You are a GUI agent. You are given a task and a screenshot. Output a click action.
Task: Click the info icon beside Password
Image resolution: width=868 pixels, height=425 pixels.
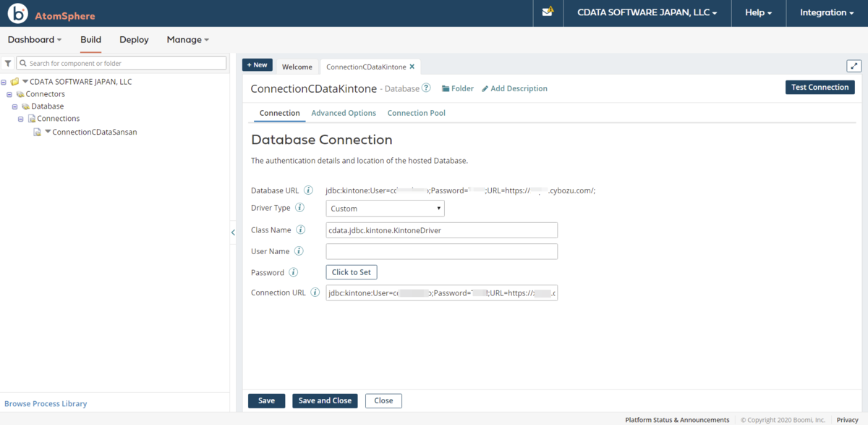coord(293,272)
